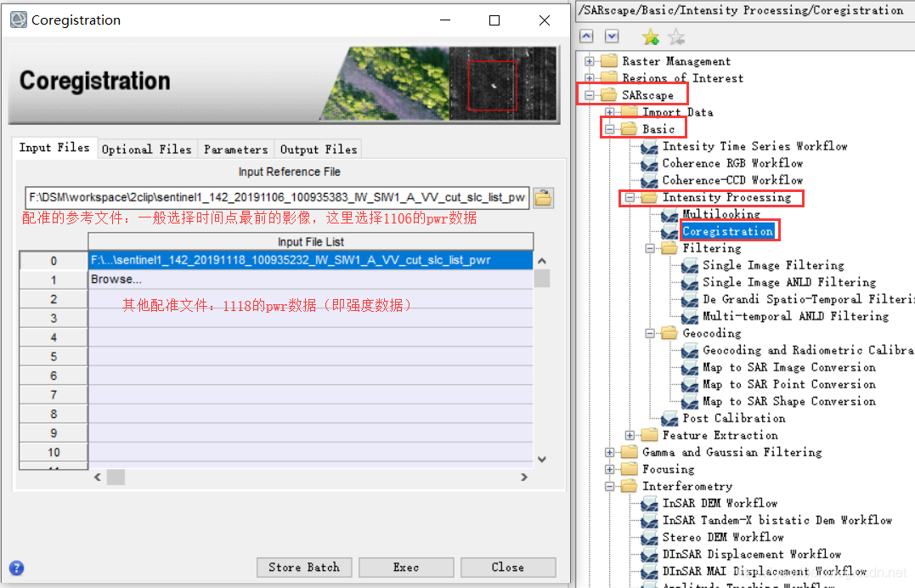Click the Intesity Time Series Workflow tool icon
Screen dimensions: 915x588
[649, 146]
